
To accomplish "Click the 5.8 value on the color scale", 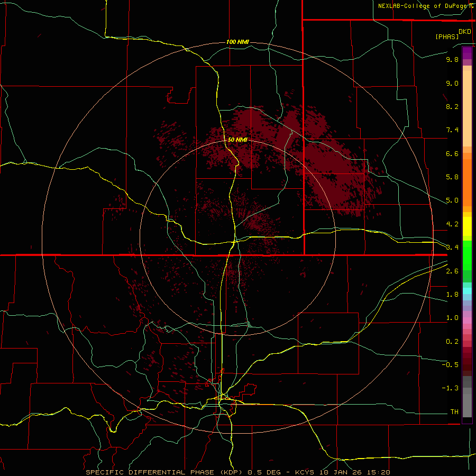I will point(452,177).
